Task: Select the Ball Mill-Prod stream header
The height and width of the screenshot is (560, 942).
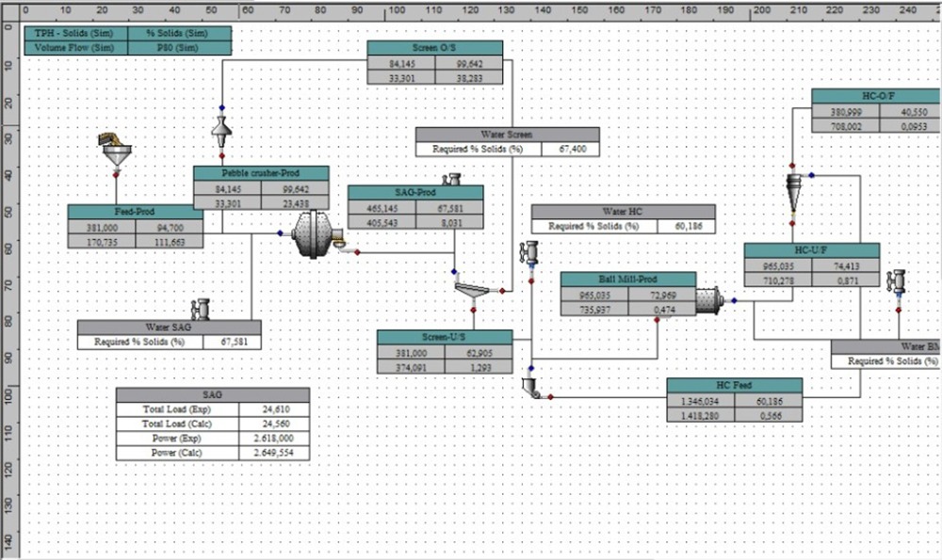Action: [x=628, y=280]
